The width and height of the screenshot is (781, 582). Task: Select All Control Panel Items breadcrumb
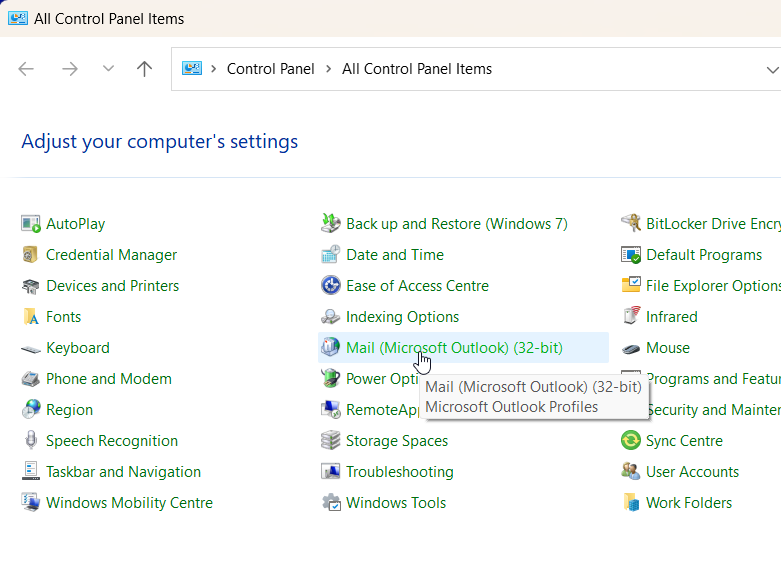point(417,69)
